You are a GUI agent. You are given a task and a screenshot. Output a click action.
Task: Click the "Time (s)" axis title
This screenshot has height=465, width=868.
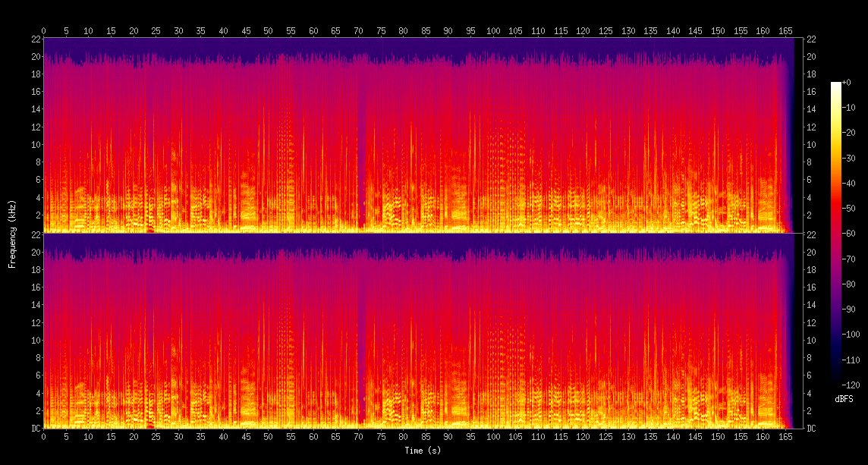tap(423, 451)
